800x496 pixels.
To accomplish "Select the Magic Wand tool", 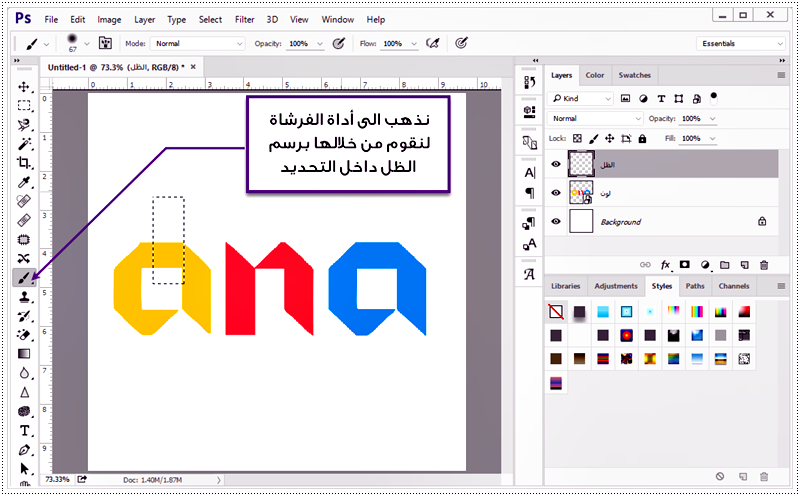I will (24, 144).
